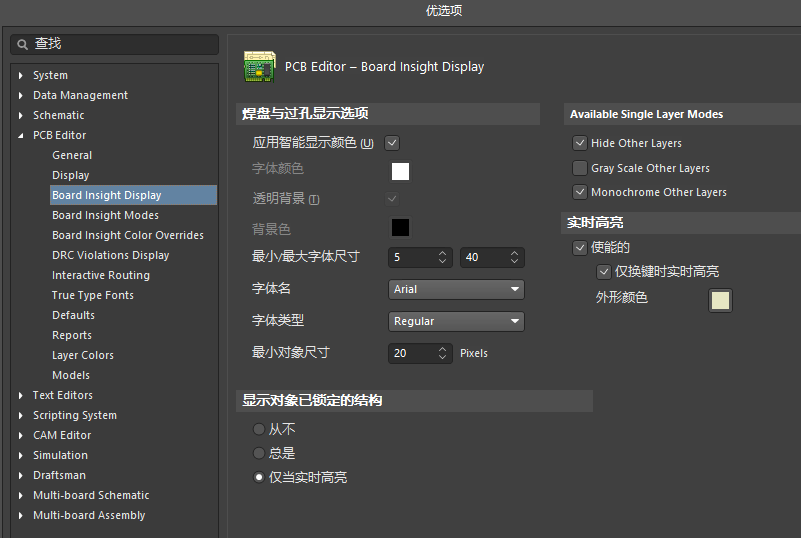This screenshot has height=538, width=801.
Task: Expand the Multi-board Schematic node
Action: (x=20, y=495)
